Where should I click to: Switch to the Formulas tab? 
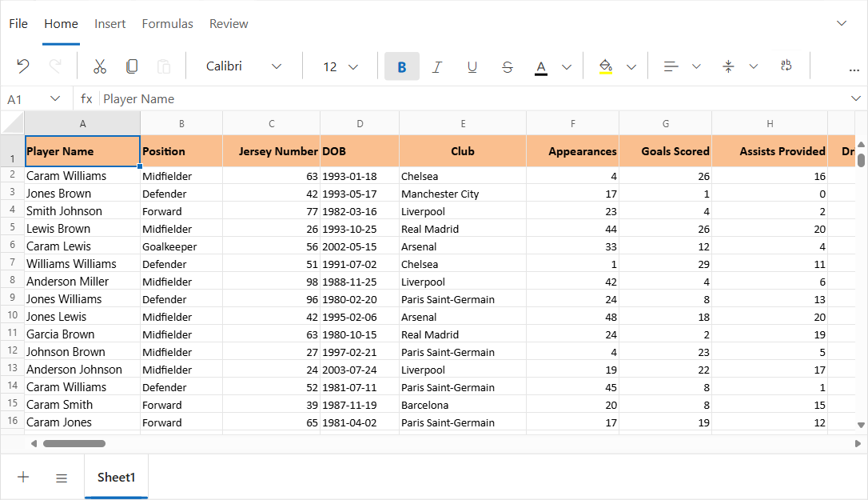point(167,23)
